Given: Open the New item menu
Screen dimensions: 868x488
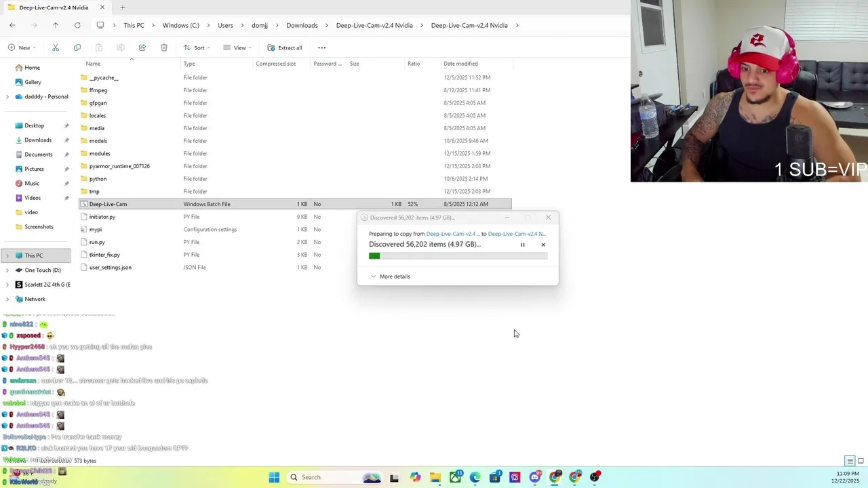Looking at the screenshot, I should [22, 47].
